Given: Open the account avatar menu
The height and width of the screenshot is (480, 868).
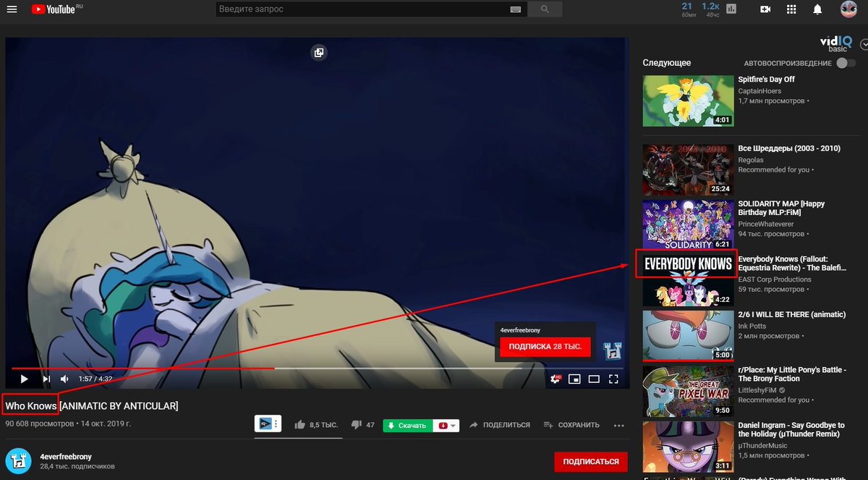Looking at the screenshot, I should (848, 9).
